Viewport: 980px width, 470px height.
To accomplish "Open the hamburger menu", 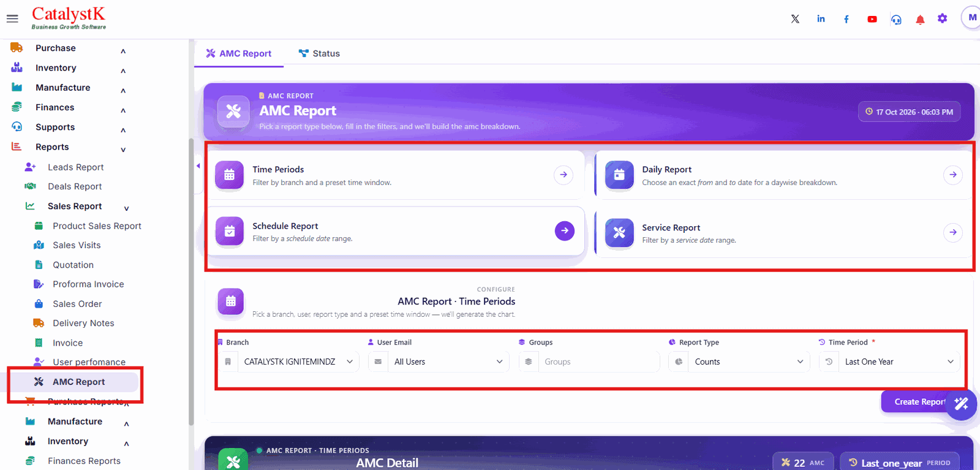I will pyautogui.click(x=12, y=18).
